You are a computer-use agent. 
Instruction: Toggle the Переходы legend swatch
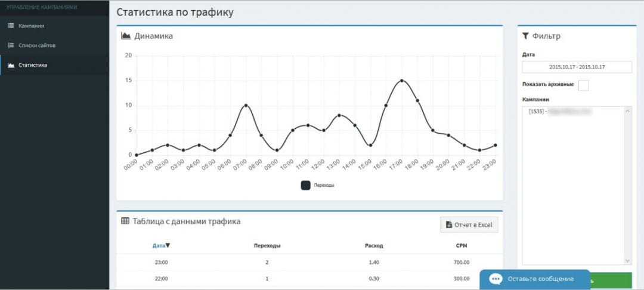coord(305,185)
